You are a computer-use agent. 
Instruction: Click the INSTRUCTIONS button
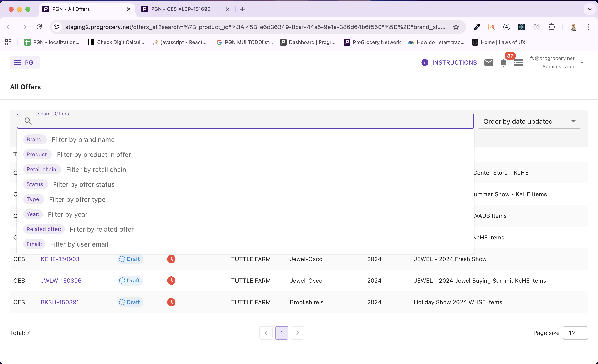tap(455, 62)
